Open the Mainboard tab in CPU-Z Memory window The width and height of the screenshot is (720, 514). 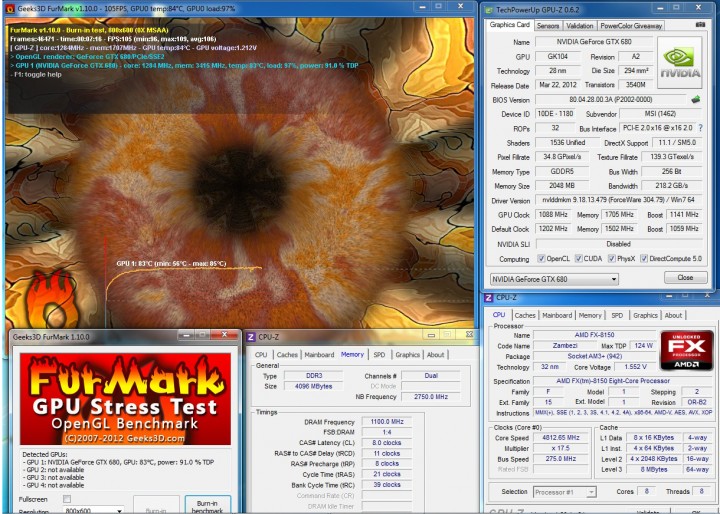coord(319,355)
